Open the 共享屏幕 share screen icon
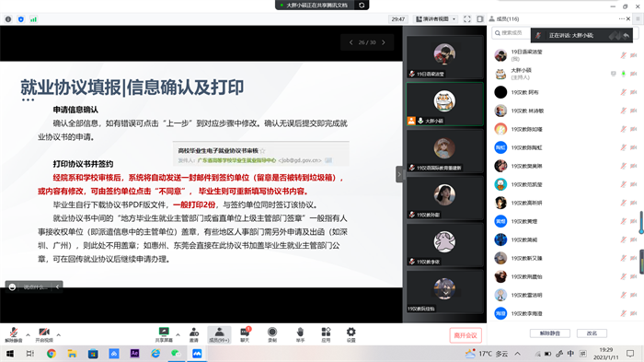Image resolution: width=644 pixels, height=362 pixels. pos(164,334)
